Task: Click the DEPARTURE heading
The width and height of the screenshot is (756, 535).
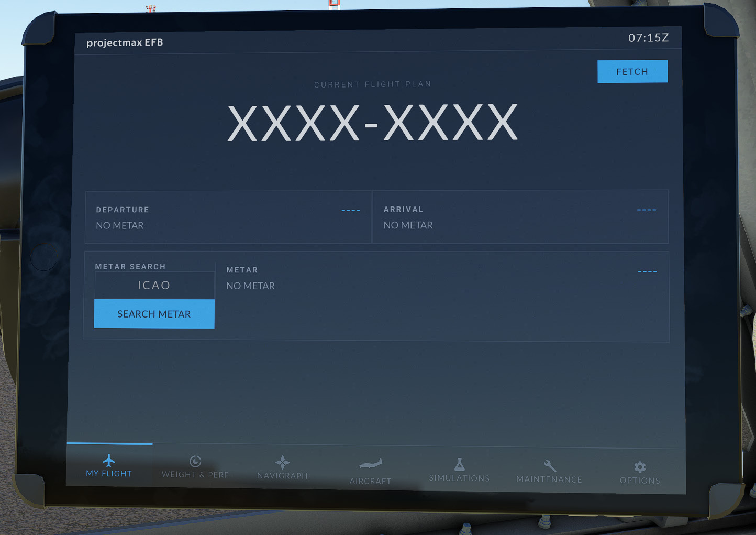Action: tap(123, 210)
